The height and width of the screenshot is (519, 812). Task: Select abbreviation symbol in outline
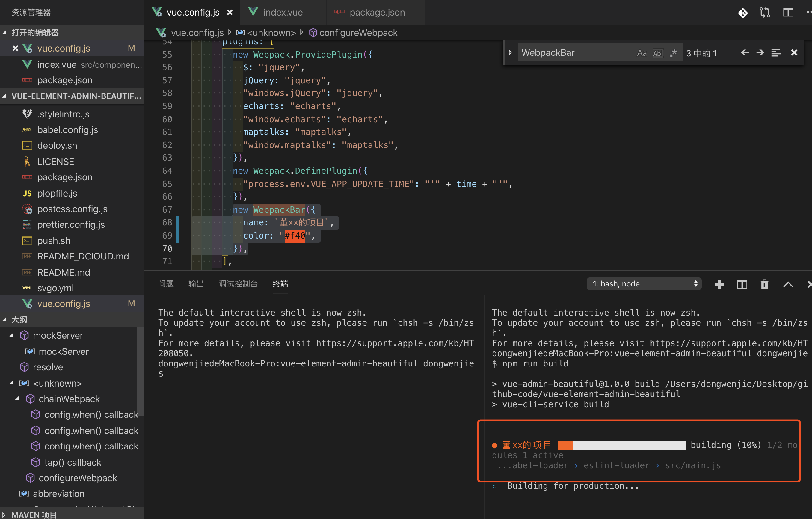click(59, 493)
